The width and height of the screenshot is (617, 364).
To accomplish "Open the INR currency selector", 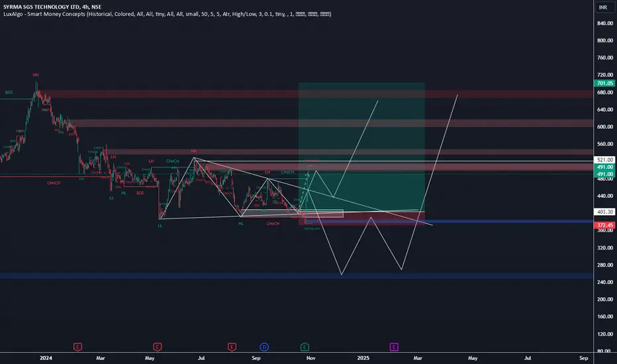I will click(603, 7).
